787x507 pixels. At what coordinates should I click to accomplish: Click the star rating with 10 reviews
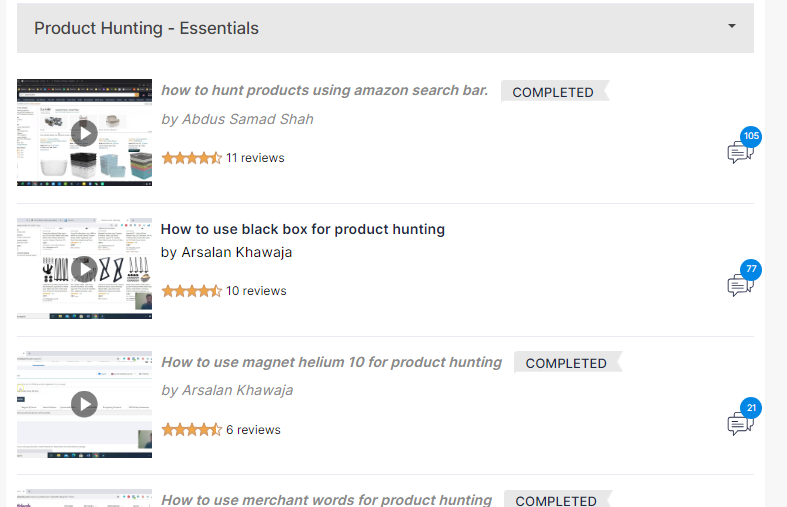coord(191,291)
